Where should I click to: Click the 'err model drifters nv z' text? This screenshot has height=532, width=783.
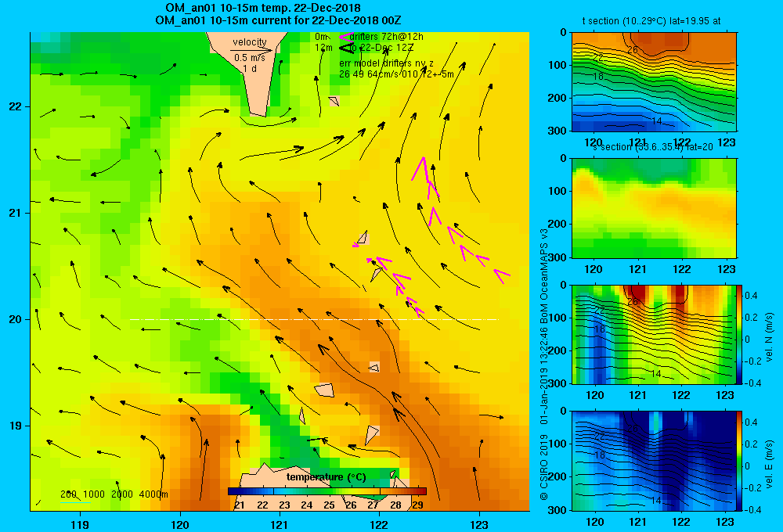(387, 63)
